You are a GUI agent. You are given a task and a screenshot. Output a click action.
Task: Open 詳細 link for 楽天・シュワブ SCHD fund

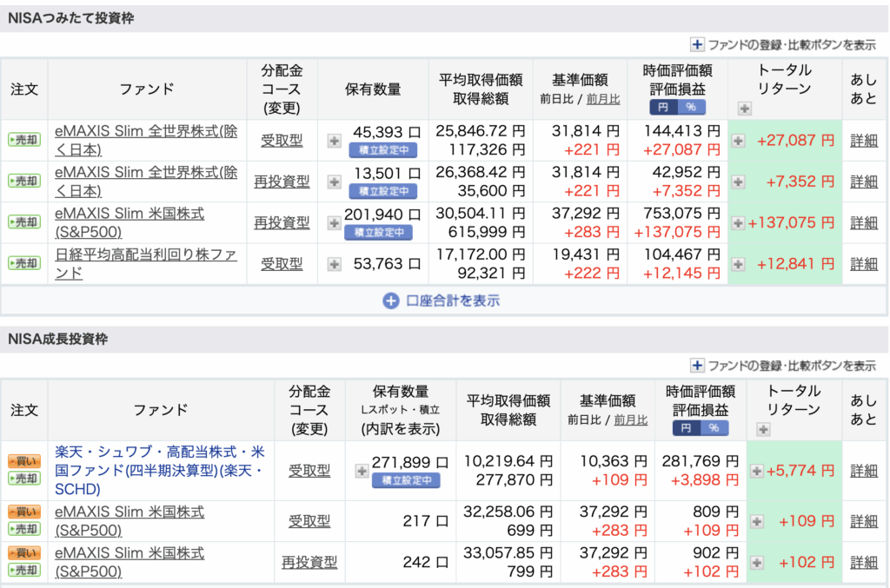coord(864,471)
